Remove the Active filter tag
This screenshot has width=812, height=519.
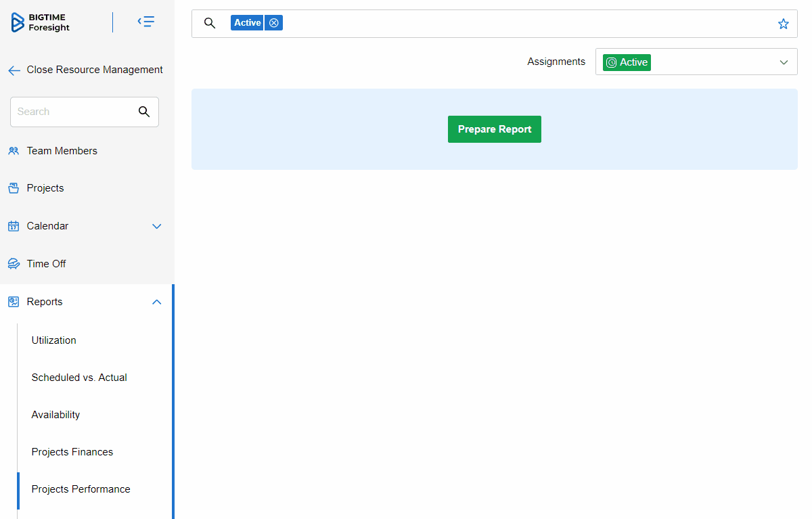274,23
